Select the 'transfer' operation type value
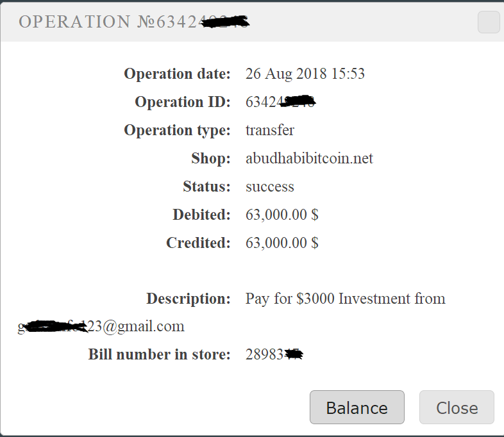504x437 pixels. pos(270,130)
